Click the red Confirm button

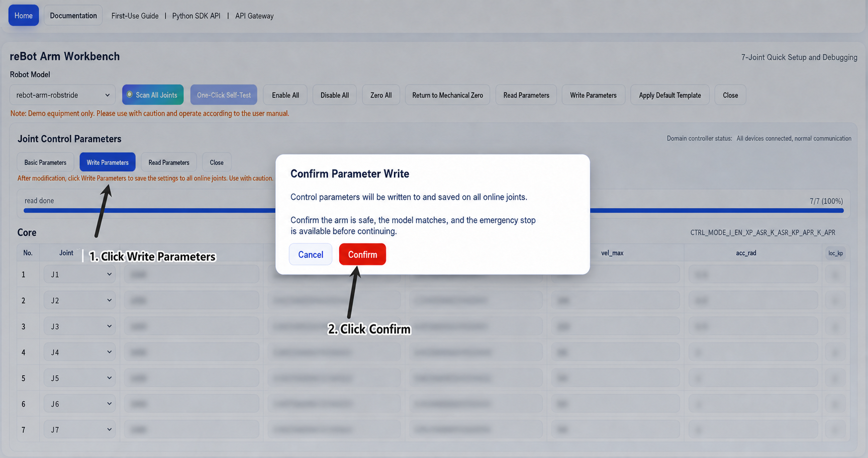pos(362,254)
